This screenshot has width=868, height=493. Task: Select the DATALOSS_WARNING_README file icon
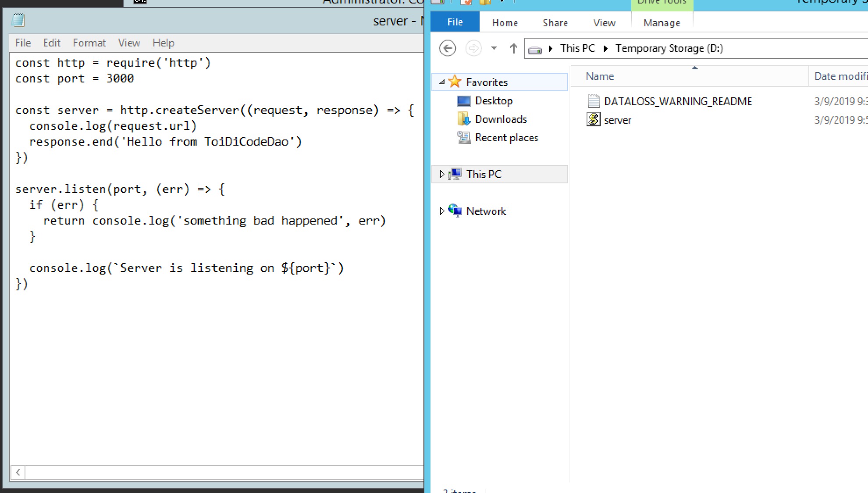point(593,101)
